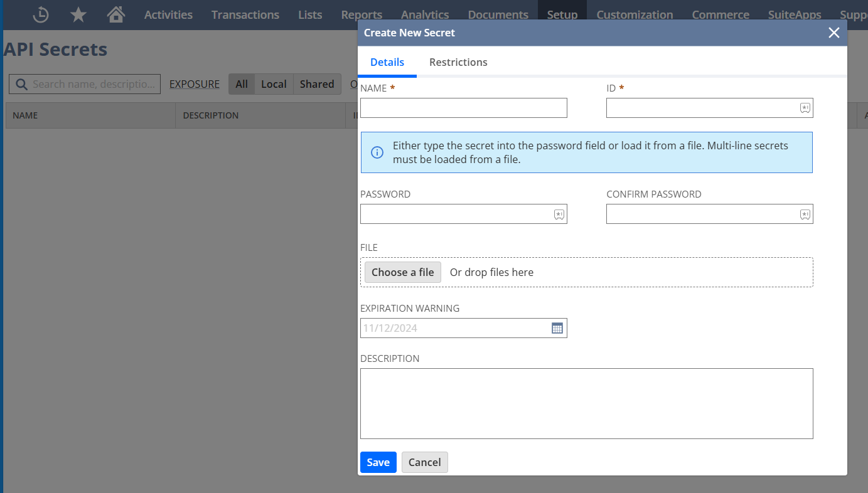Click the key icon in ID field

[x=805, y=108]
